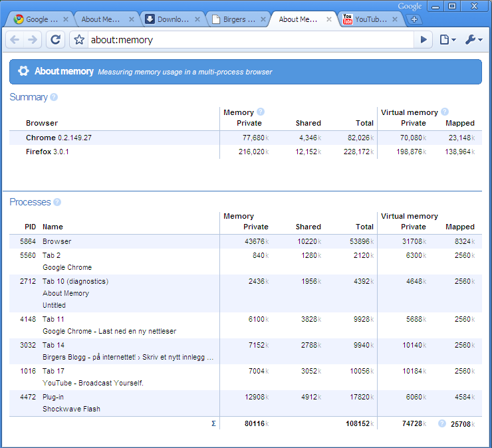The width and height of the screenshot is (492, 448).
Task: Click the Forward navigation arrow
Action: coord(33,40)
